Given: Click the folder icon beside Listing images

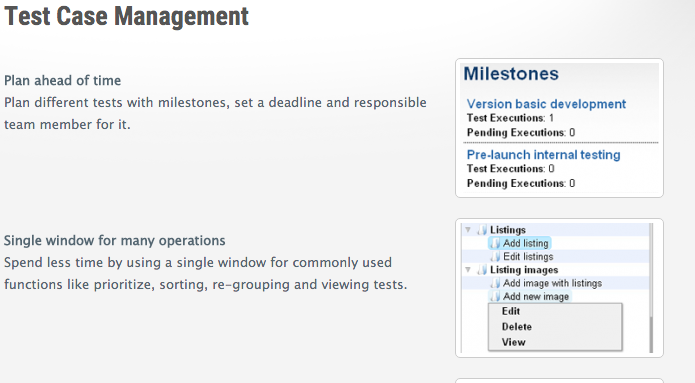Looking at the screenshot, I should (x=482, y=270).
